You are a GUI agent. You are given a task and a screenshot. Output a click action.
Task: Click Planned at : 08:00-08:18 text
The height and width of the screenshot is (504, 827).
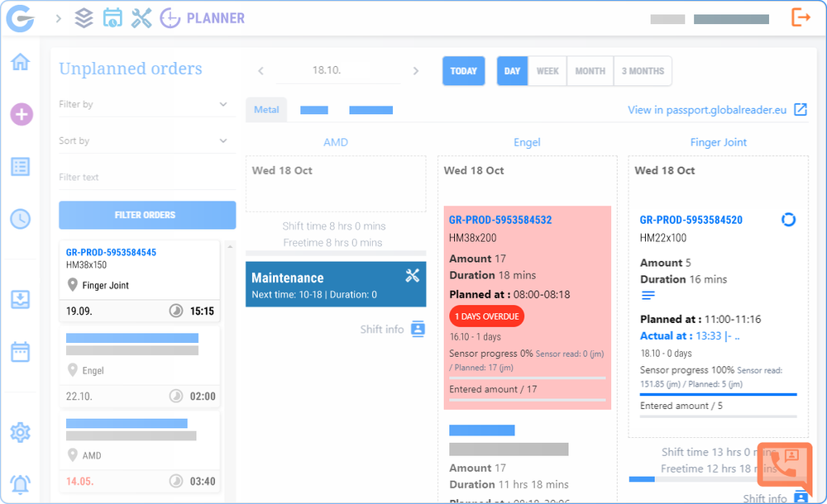coord(509,295)
